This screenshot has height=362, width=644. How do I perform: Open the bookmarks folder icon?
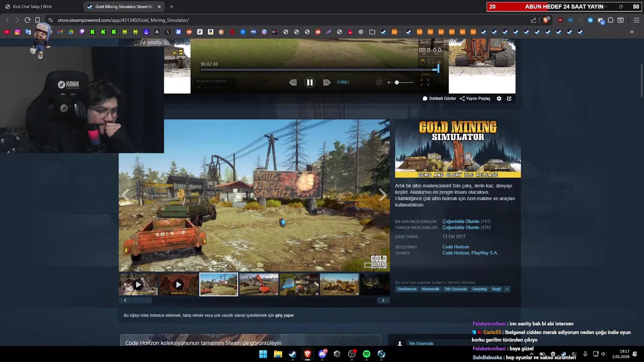pos(372,32)
